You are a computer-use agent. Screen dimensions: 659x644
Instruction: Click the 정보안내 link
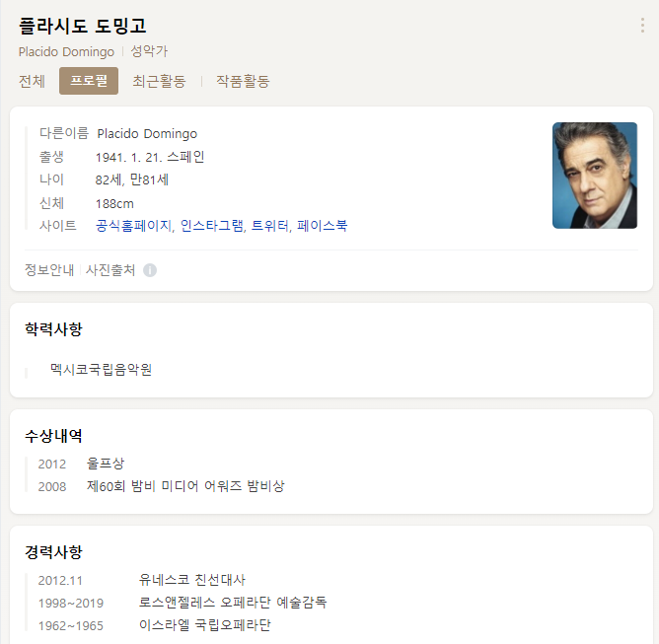click(49, 270)
